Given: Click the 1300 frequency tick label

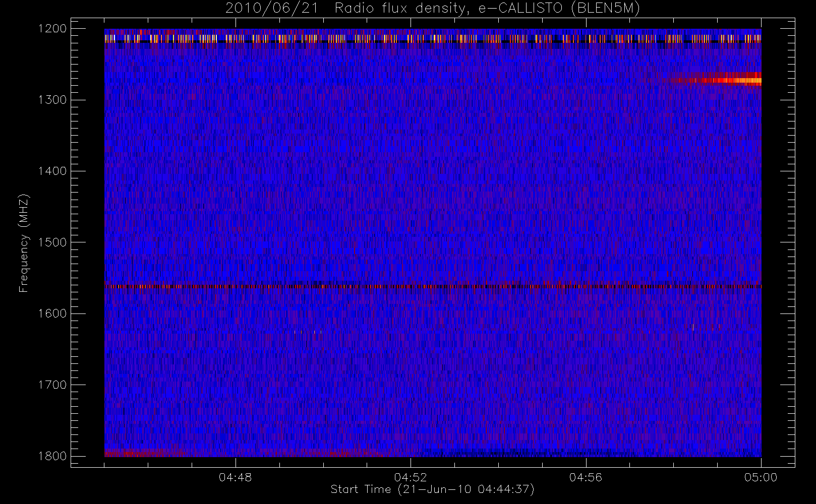Looking at the screenshot, I should pos(52,100).
